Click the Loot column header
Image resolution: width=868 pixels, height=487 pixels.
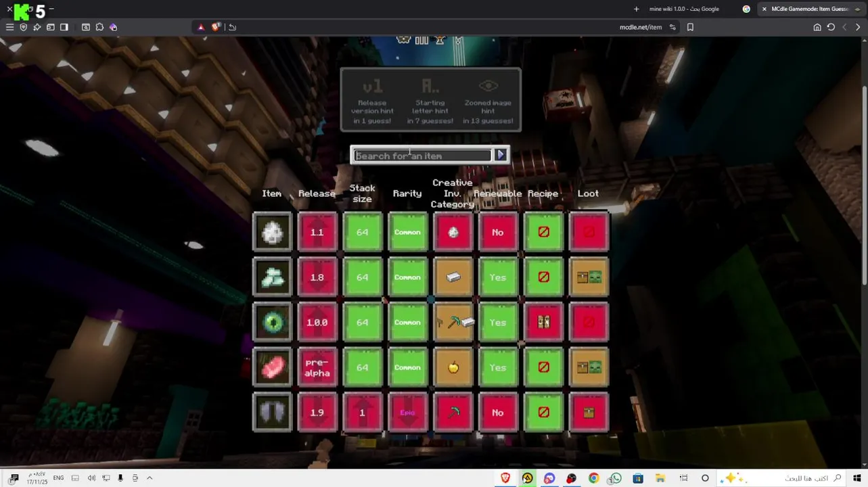click(588, 193)
